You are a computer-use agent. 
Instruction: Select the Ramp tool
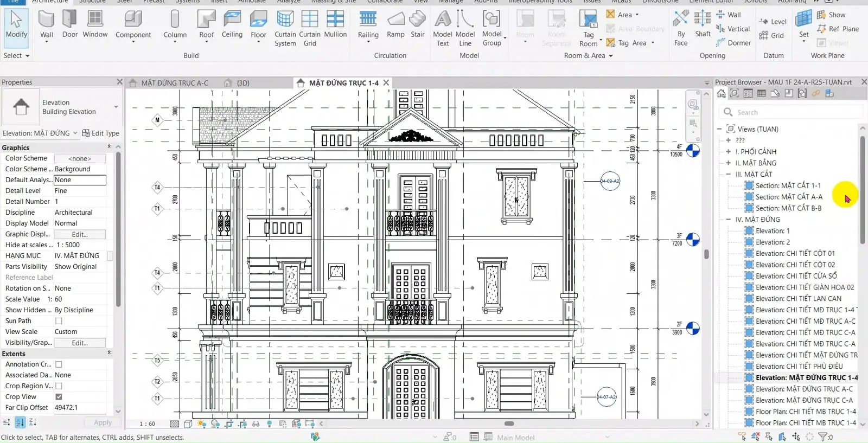[x=395, y=24]
